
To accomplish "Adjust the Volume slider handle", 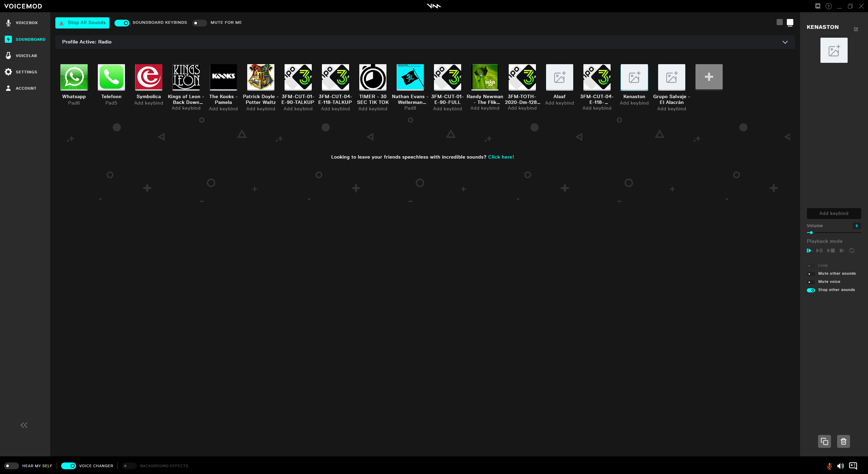I will tap(811, 233).
